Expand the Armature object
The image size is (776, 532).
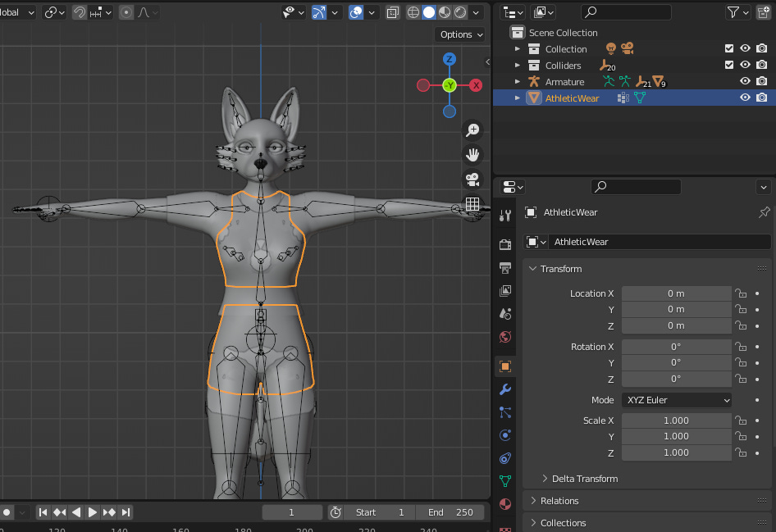point(518,82)
